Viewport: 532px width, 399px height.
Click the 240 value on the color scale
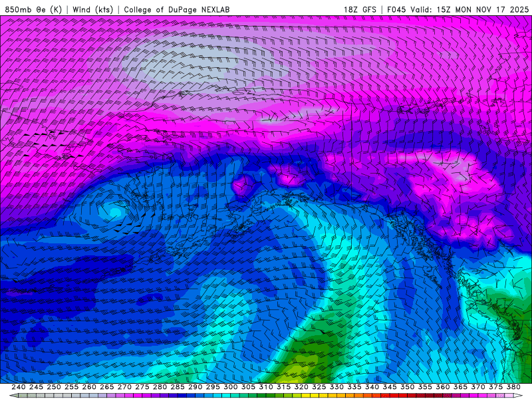click(19, 387)
